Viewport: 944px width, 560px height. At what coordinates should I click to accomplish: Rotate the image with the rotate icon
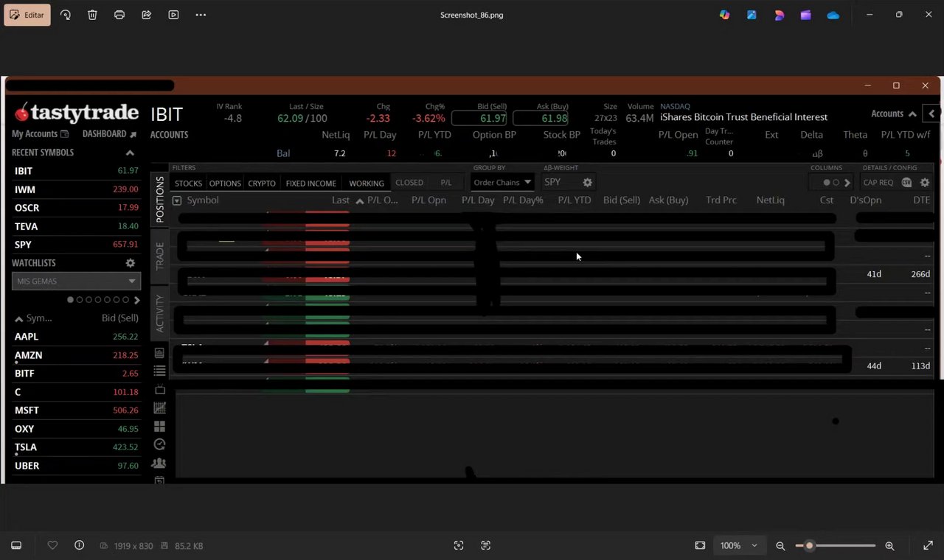66,15
